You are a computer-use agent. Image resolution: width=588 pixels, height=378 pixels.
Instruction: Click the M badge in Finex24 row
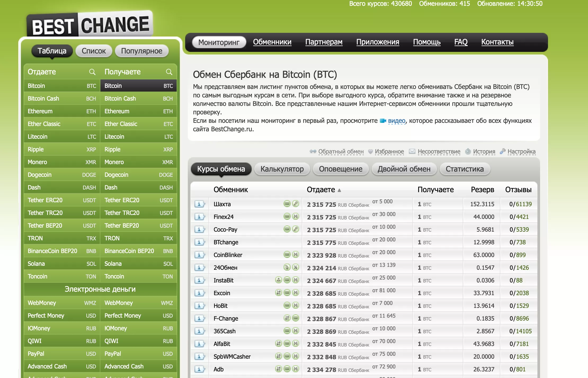[296, 216]
